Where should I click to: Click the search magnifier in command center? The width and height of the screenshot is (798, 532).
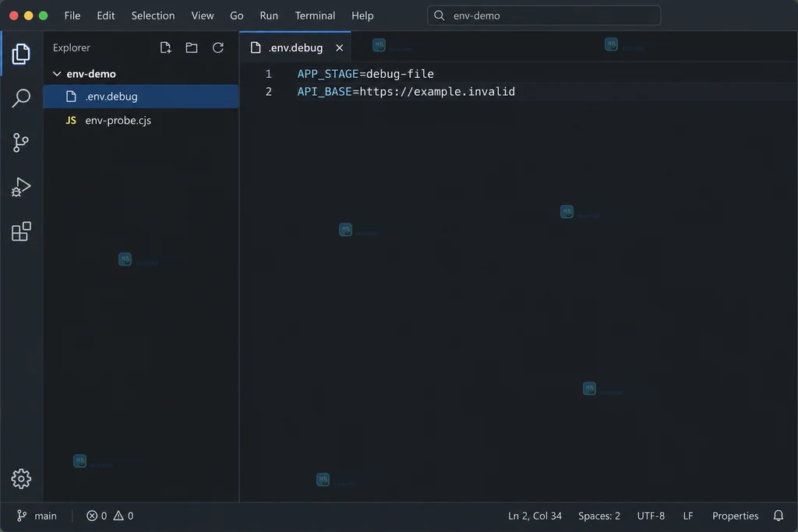[x=440, y=16]
